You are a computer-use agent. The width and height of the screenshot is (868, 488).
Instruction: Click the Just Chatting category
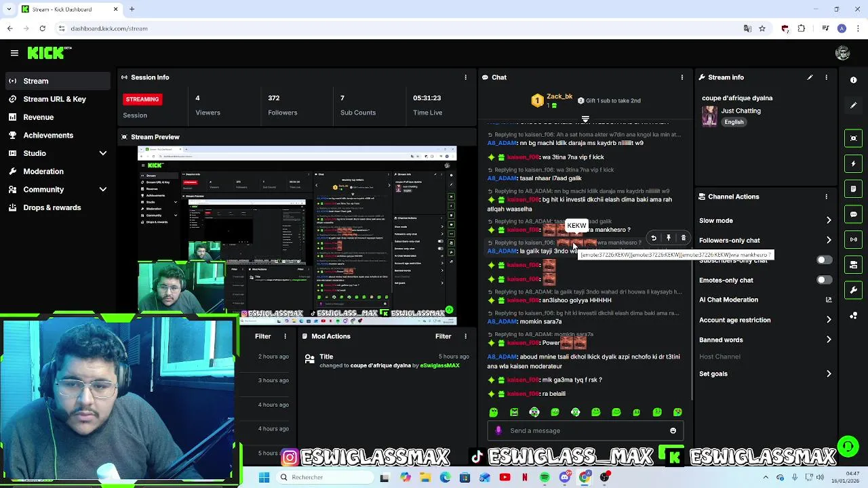(741, 110)
